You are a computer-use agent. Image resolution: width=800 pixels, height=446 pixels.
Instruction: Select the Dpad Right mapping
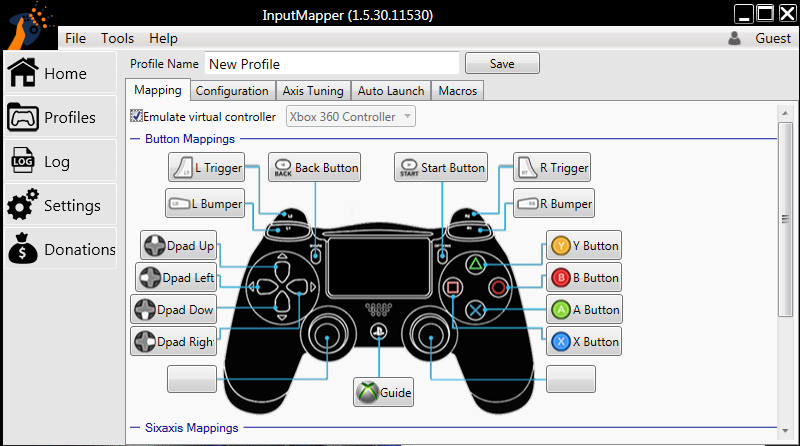point(173,341)
